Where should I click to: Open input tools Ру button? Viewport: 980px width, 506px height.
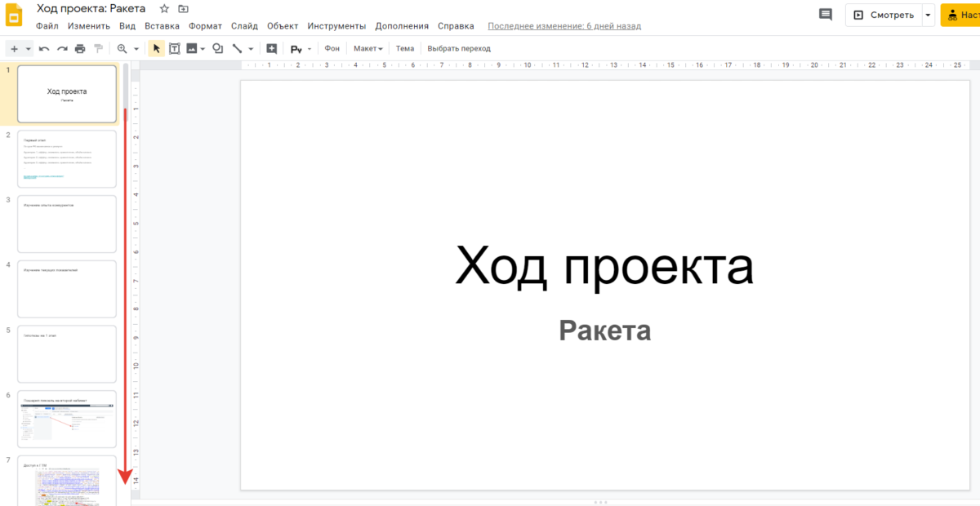point(296,49)
